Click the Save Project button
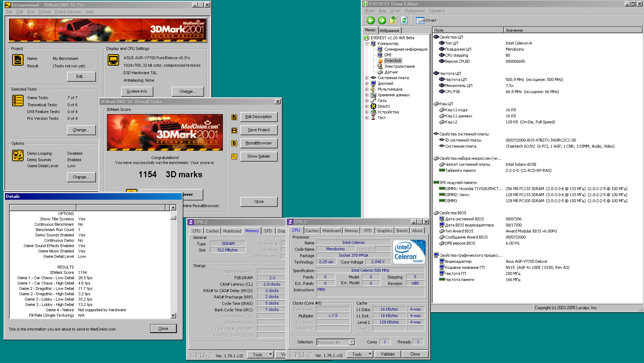This screenshot has width=644, height=363. click(x=259, y=130)
